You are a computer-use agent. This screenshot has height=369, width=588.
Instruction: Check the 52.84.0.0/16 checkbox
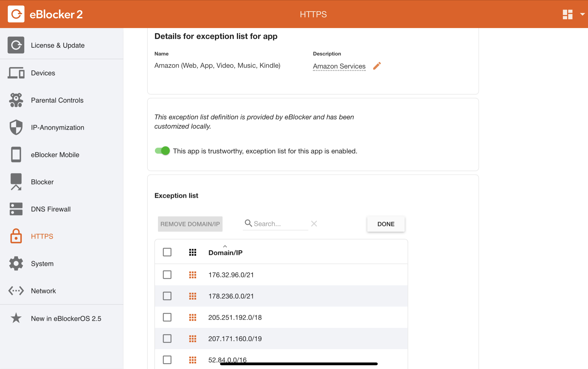[167, 360]
